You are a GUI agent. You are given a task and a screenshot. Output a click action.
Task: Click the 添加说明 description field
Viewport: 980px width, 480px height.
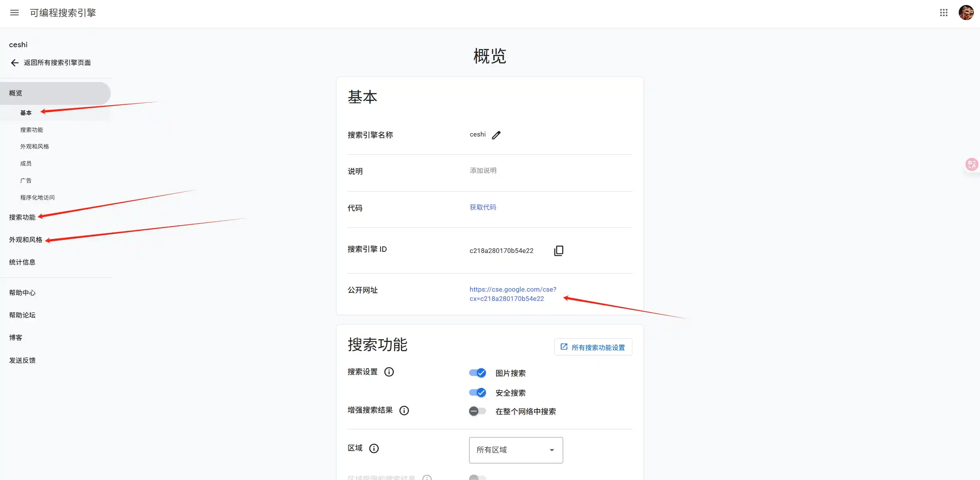pos(483,171)
